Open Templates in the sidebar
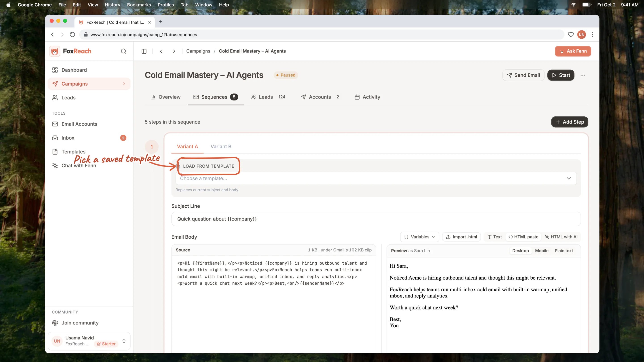This screenshot has width=644, height=362. click(x=89, y=152)
